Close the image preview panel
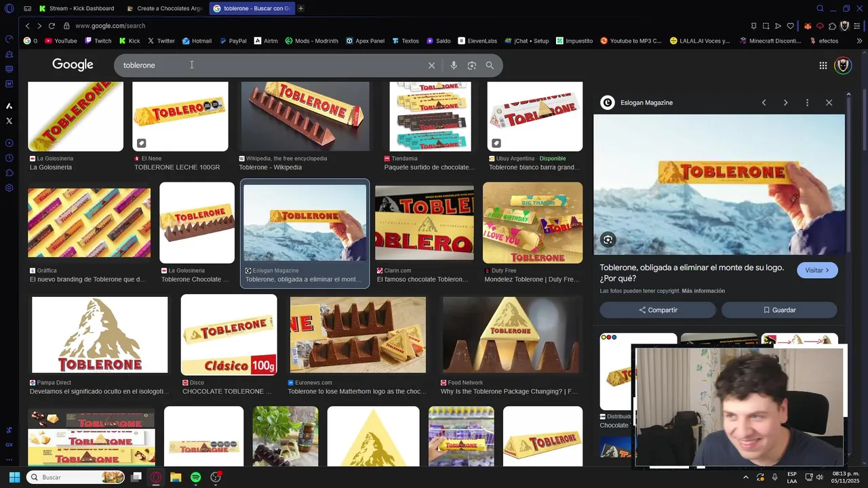 tap(829, 102)
